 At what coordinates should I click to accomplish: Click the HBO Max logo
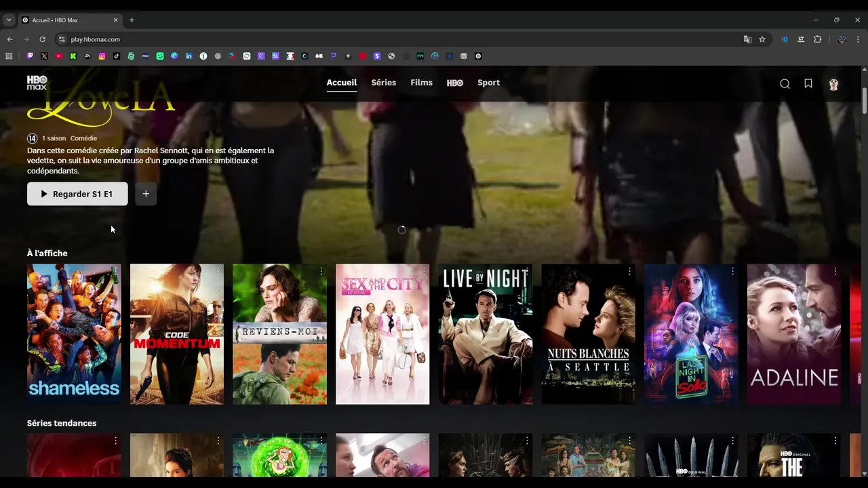[x=37, y=83]
